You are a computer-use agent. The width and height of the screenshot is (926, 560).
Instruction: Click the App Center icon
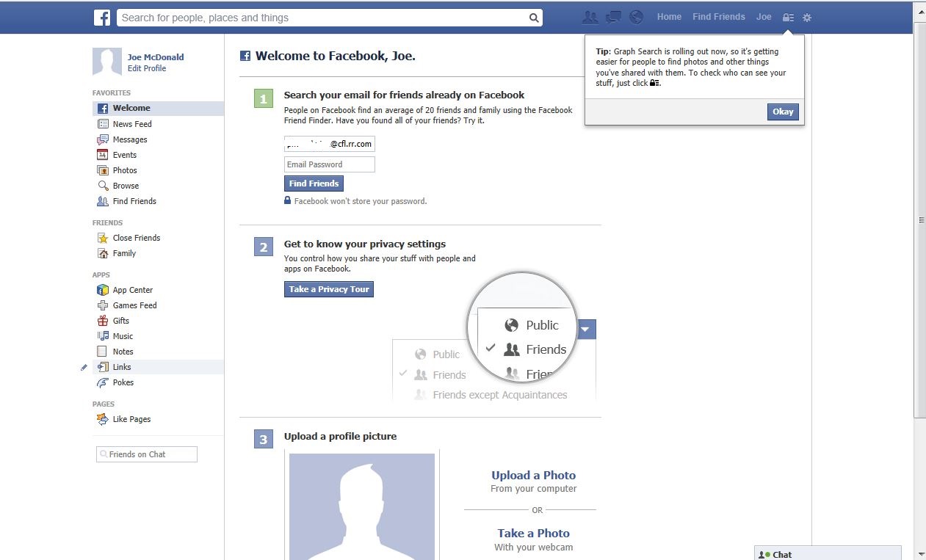point(103,290)
